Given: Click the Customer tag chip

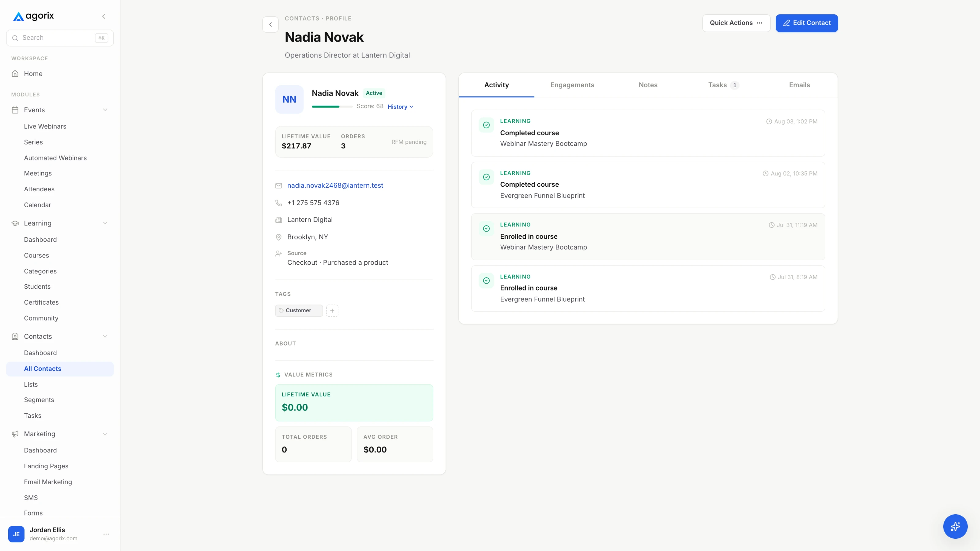Looking at the screenshot, I should coord(299,311).
